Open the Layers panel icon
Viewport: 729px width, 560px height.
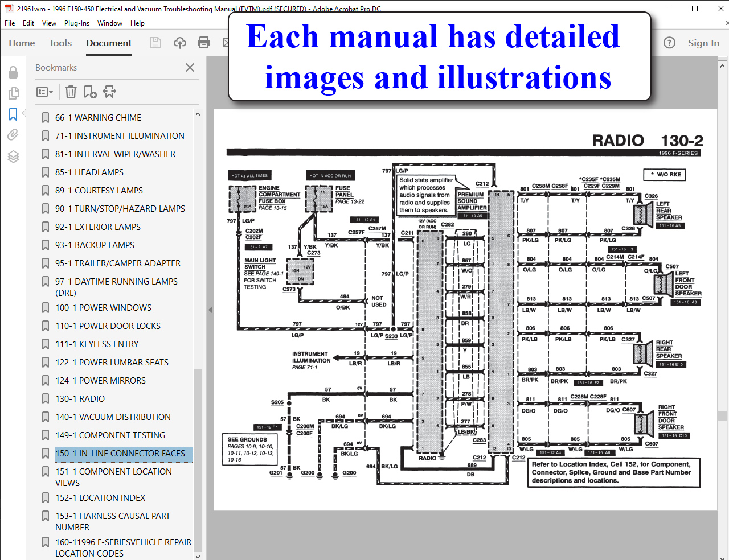(13, 157)
